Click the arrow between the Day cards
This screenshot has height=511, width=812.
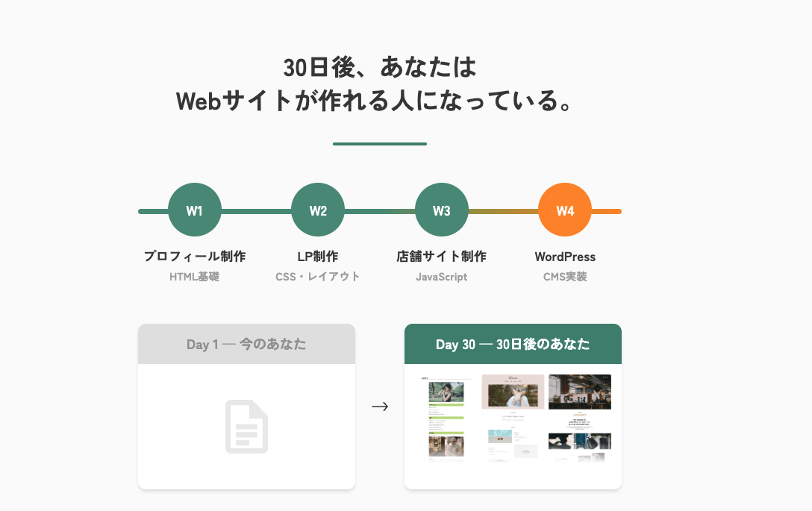[x=380, y=407]
